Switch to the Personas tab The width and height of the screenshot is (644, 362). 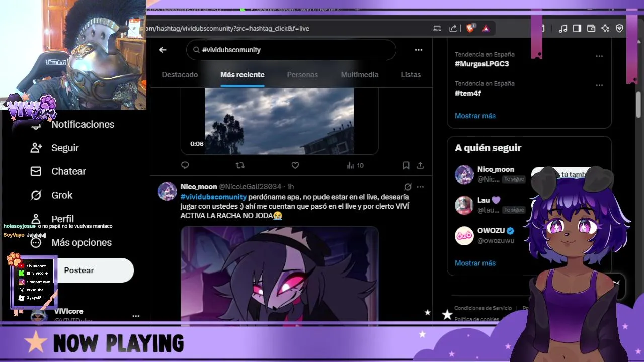302,75
